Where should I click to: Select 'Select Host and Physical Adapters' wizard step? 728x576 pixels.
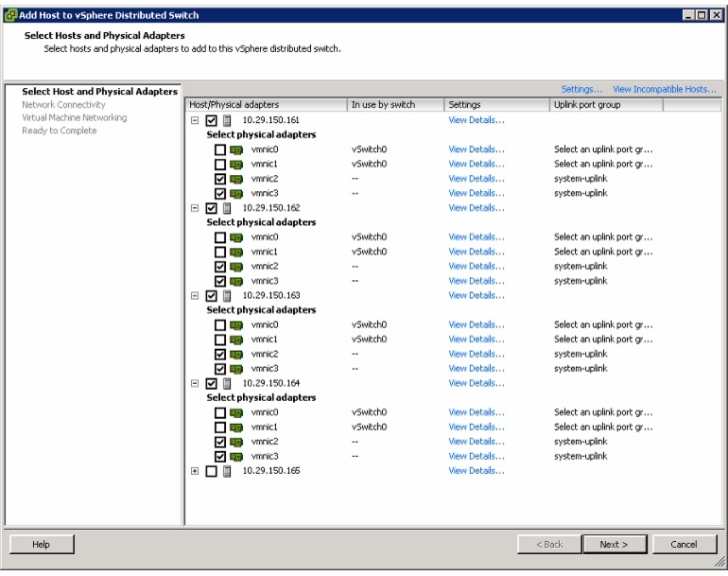[x=99, y=92]
